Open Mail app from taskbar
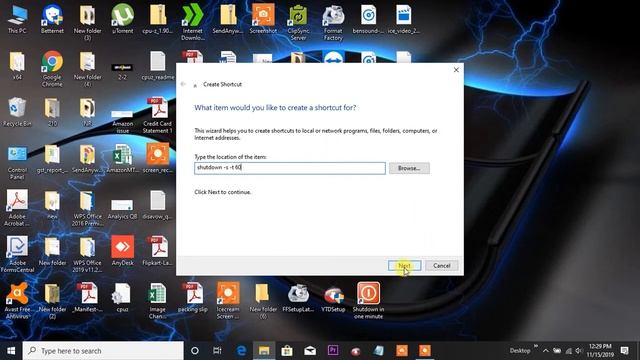 (310, 351)
